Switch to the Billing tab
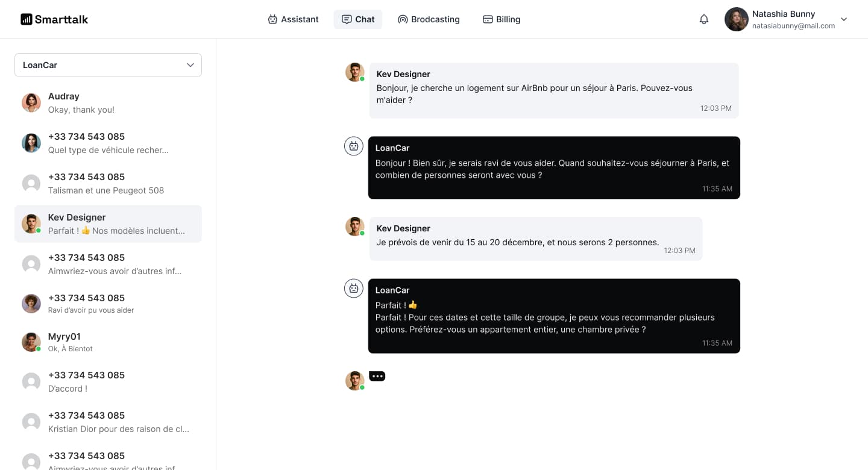The width and height of the screenshot is (868, 470). click(502, 19)
